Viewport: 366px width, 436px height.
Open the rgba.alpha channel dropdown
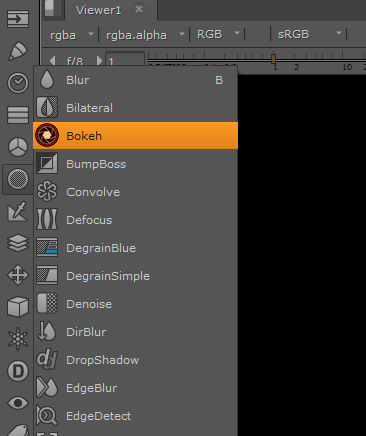[x=145, y=34]
